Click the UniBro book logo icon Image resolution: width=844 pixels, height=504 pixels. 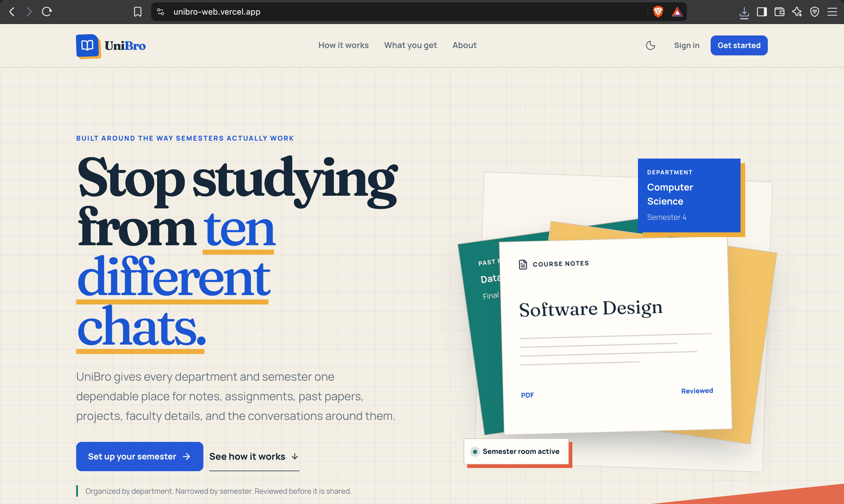tap(88, 46)
